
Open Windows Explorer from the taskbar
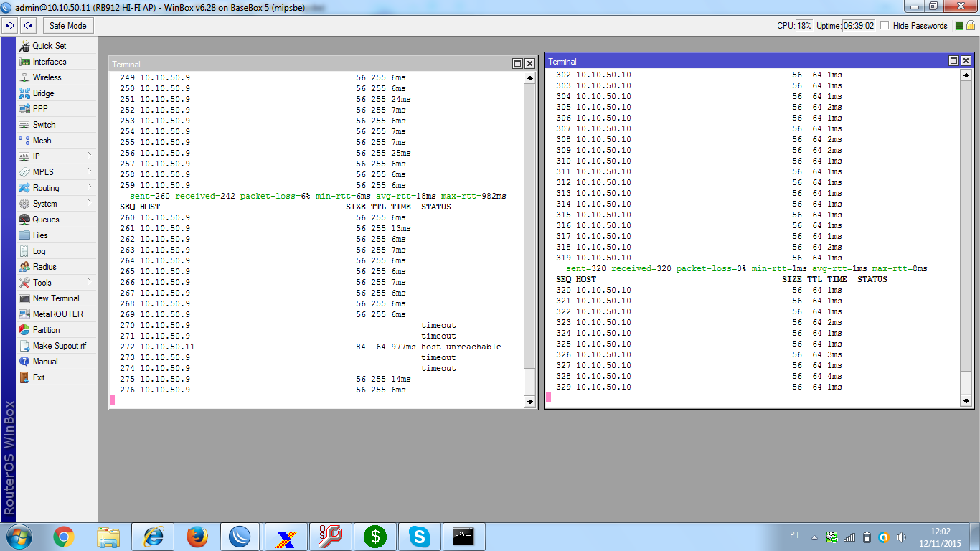click(108, 537)
